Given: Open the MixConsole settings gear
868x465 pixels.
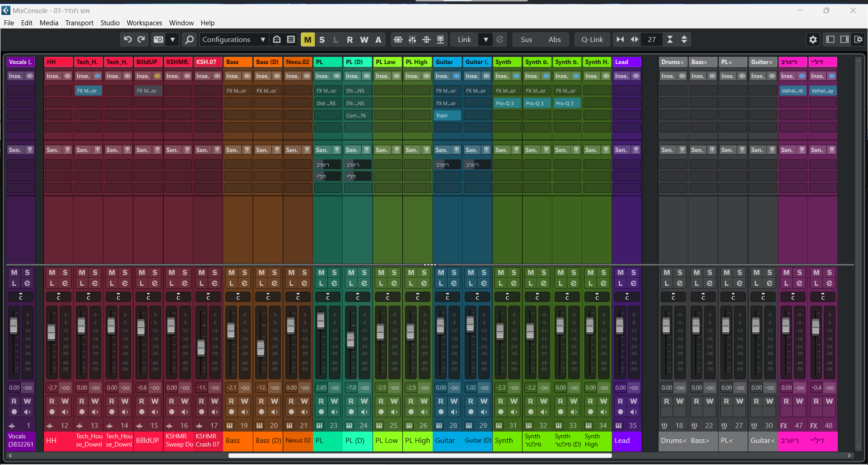Looking at the screenshot, I should (x=813, y=40).
